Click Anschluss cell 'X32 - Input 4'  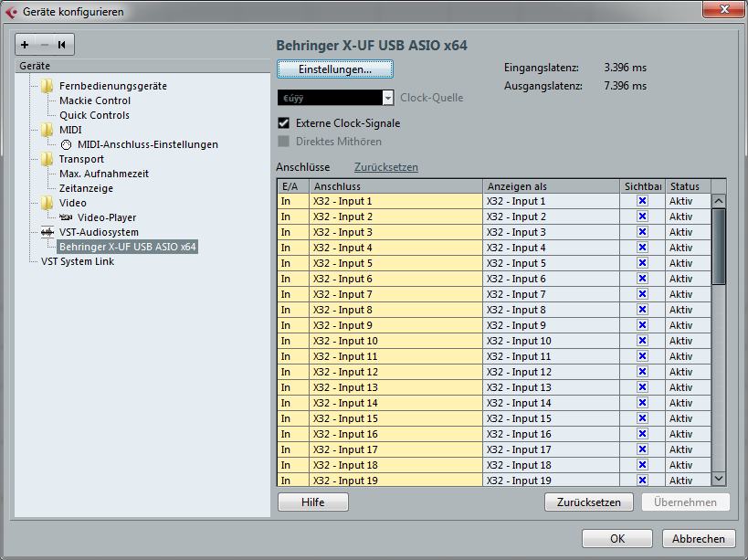click(x=396, y=248)
